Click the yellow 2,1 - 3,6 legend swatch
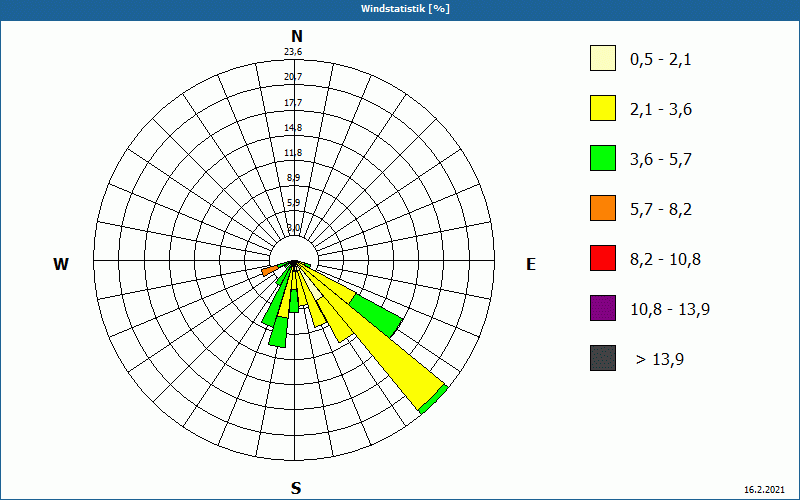 (x=603, y=108)
